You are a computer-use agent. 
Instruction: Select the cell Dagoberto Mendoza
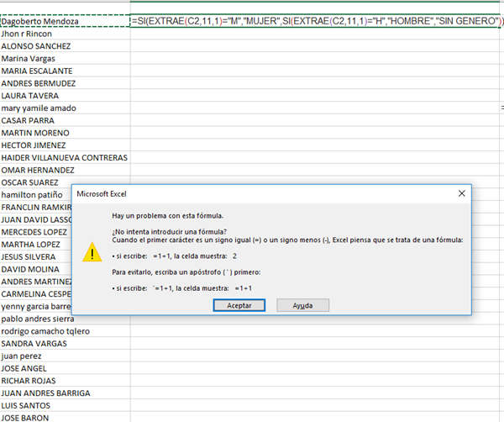click(66, 21)
